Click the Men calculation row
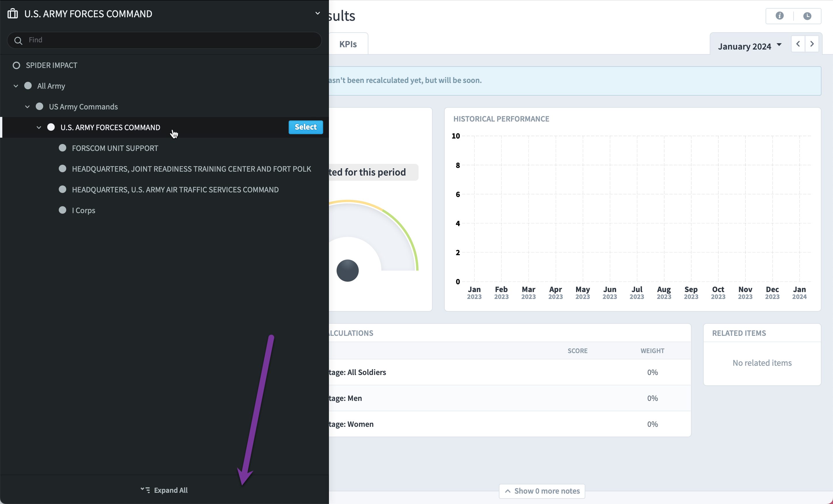 pos(510,398)
